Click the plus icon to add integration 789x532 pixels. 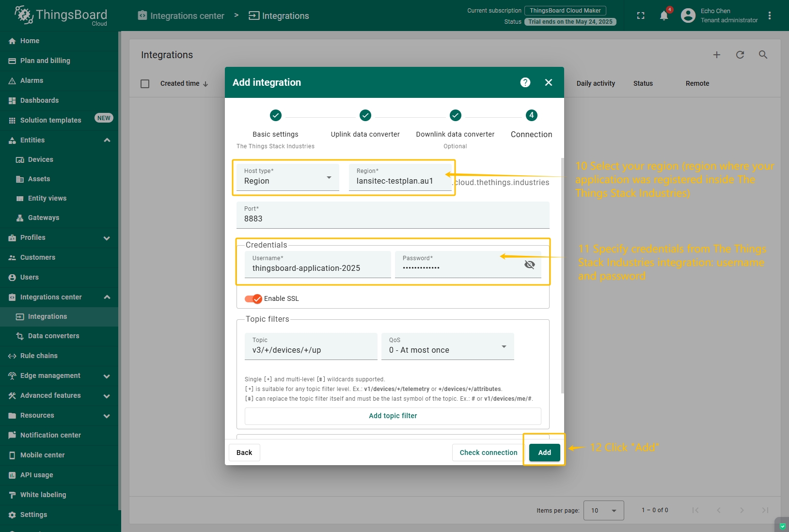[716, 55]
